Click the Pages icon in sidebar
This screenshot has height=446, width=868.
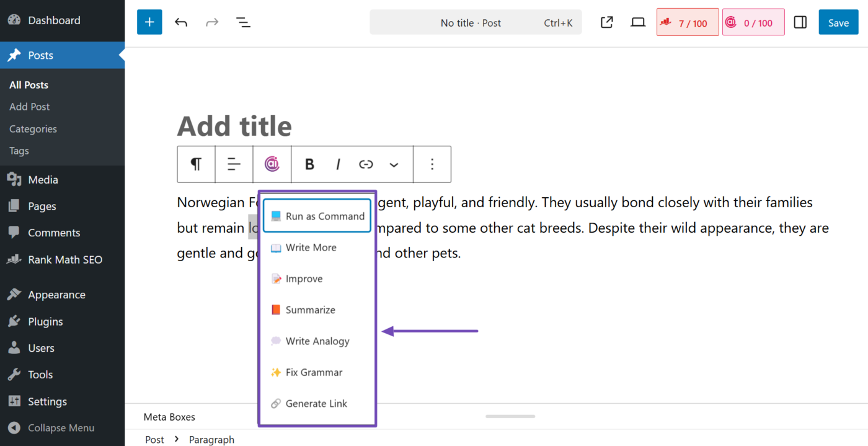[14, 206]
